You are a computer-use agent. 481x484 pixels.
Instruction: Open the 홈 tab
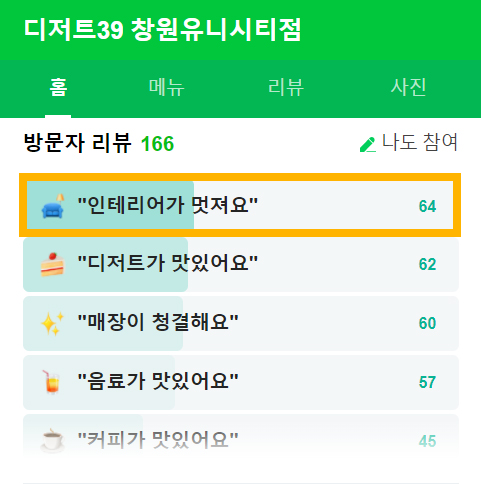(58, 88)
